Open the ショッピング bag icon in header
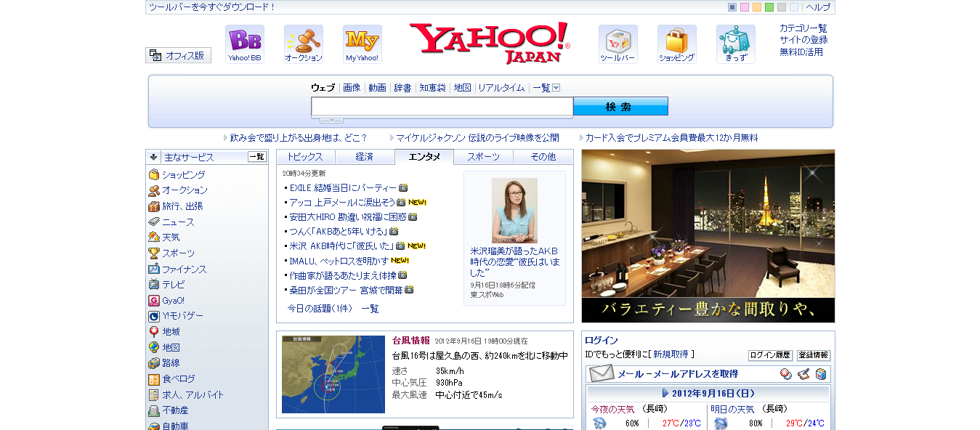Screen dimensions: 980x430 coord(677,44)
